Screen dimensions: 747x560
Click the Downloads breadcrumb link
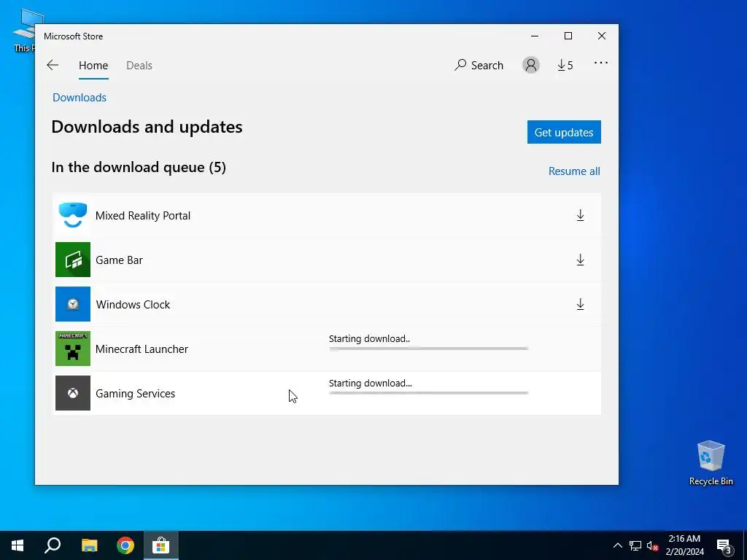coord(80,97)
